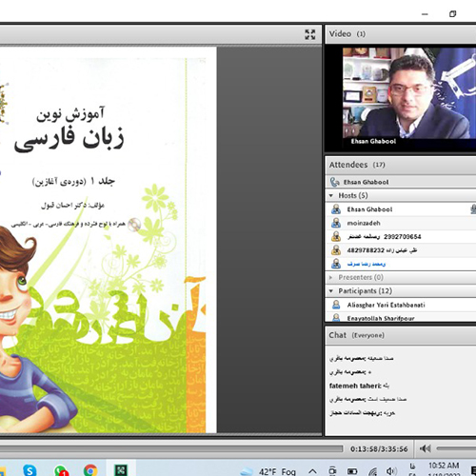Seek along the recording playback progress bar

tap(171, 448)
